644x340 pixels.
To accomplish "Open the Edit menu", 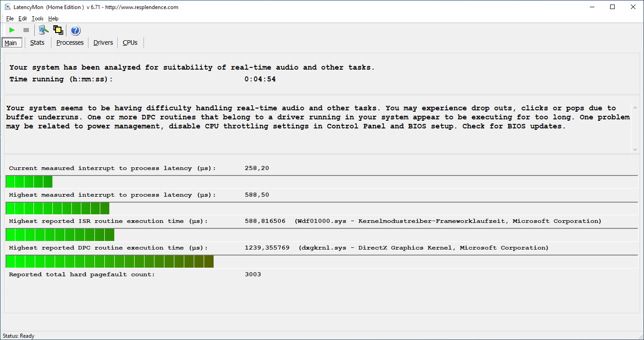I will coord(23,19).
